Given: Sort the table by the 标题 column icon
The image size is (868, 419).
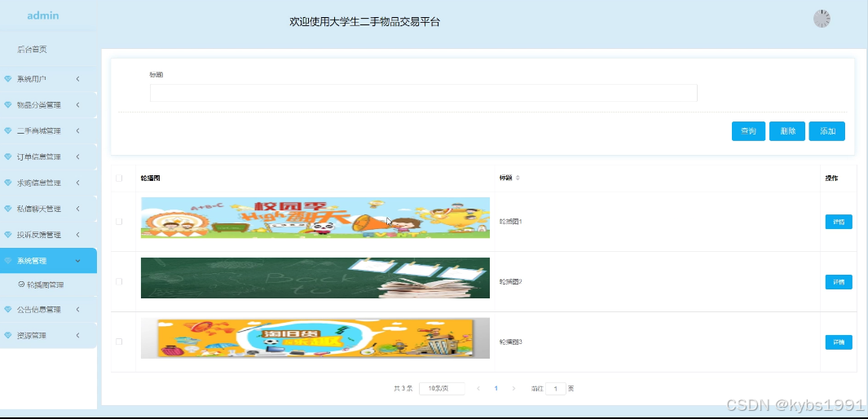Looking at the screenshot, I should click(x=518, y=179).
